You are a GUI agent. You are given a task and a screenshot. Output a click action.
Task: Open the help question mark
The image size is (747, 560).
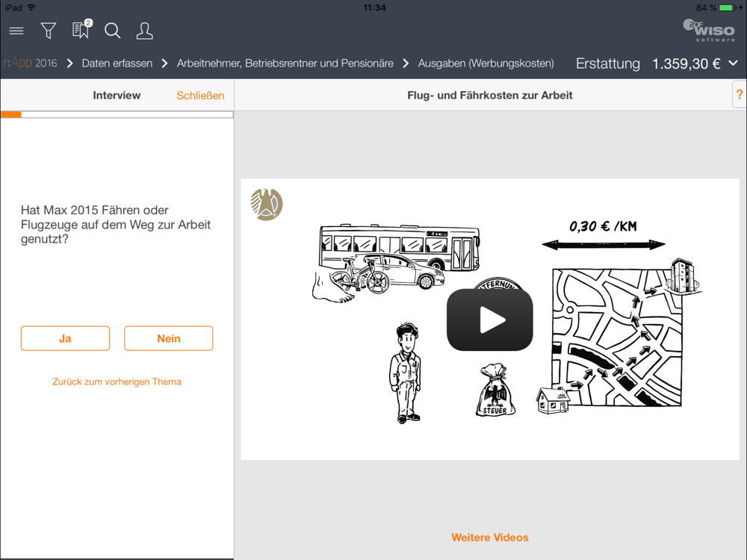point(740,95)
